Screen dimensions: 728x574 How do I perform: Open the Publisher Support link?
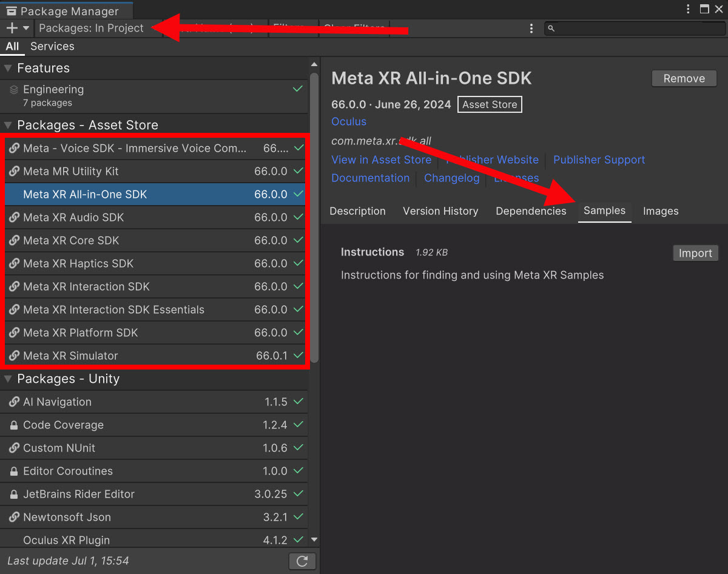[x=599, y=160]
